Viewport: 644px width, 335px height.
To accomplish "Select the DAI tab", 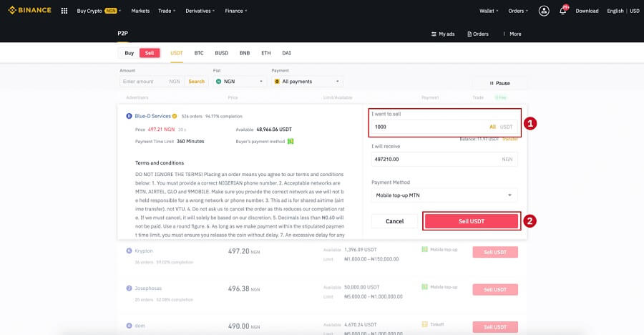I will (286, 53).
